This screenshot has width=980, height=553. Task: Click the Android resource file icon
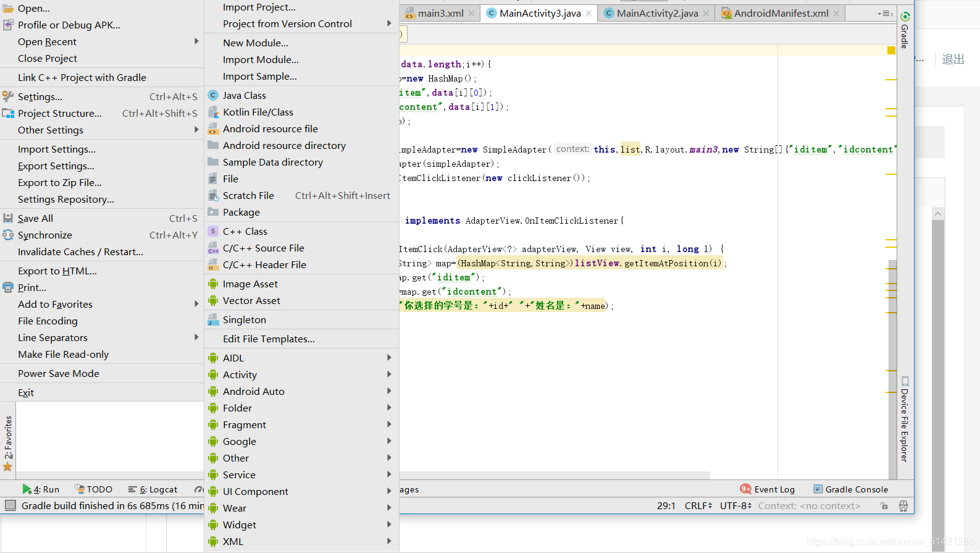[x=213, y=129]
